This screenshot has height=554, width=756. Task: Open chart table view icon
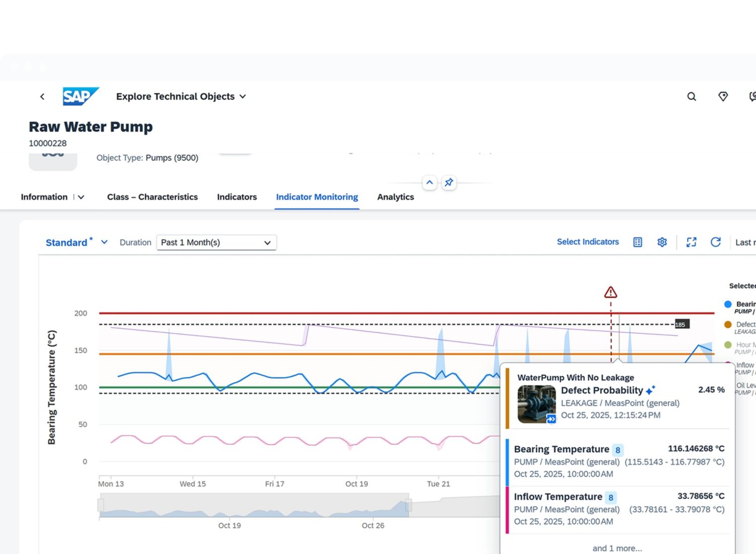coord(638,242)
